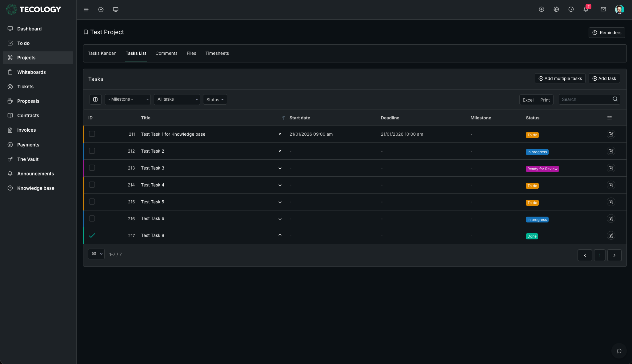Open the All tasks dropdown
Screen dimensions: 632x364
point(177,99)
